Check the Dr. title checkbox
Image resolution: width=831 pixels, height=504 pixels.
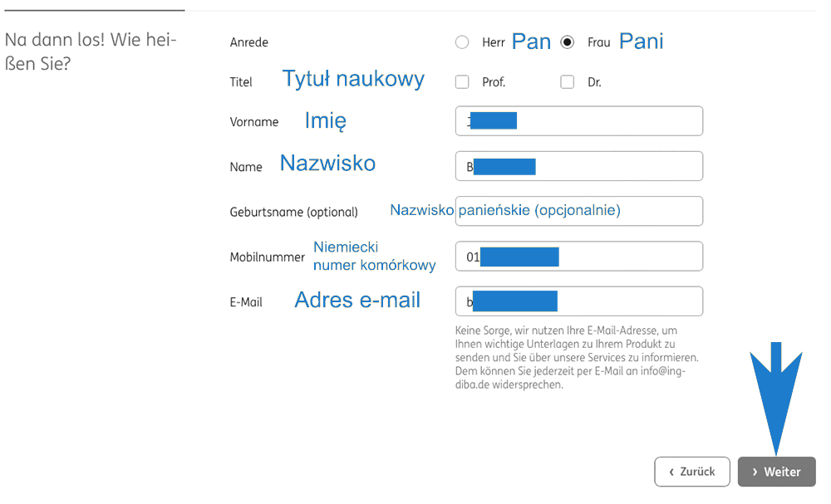(568, 81)
